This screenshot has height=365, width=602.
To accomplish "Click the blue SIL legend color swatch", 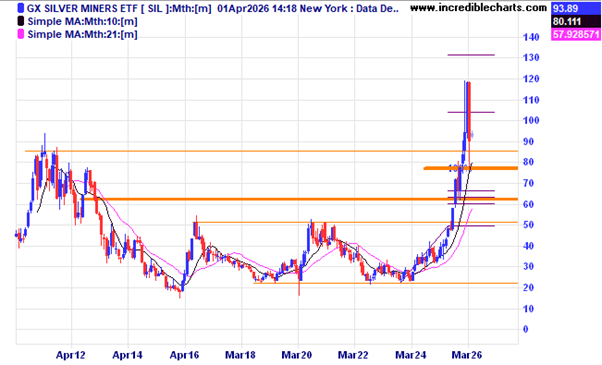I will tap(21, 8).
